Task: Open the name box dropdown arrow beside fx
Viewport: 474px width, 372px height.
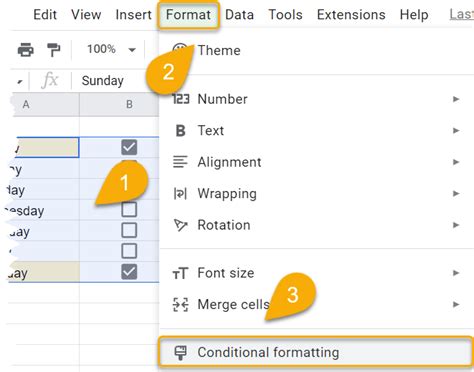Action: (x=20, y=81)
